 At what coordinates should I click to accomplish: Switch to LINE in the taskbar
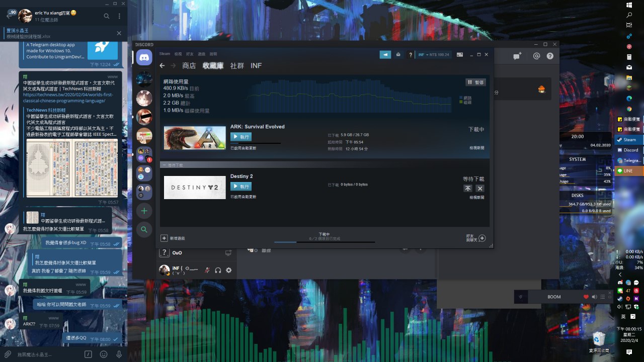pos(629,171)
